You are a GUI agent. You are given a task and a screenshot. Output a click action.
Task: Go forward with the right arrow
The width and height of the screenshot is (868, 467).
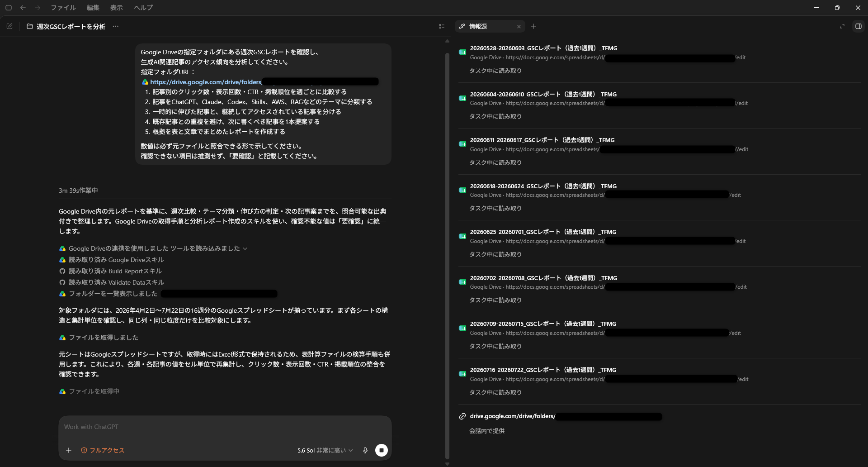pyautogui.click(x=38, y=8)
